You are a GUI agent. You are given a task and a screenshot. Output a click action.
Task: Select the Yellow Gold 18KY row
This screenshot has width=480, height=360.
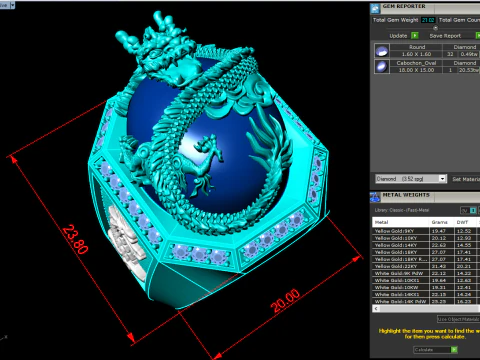pos(426,252)
